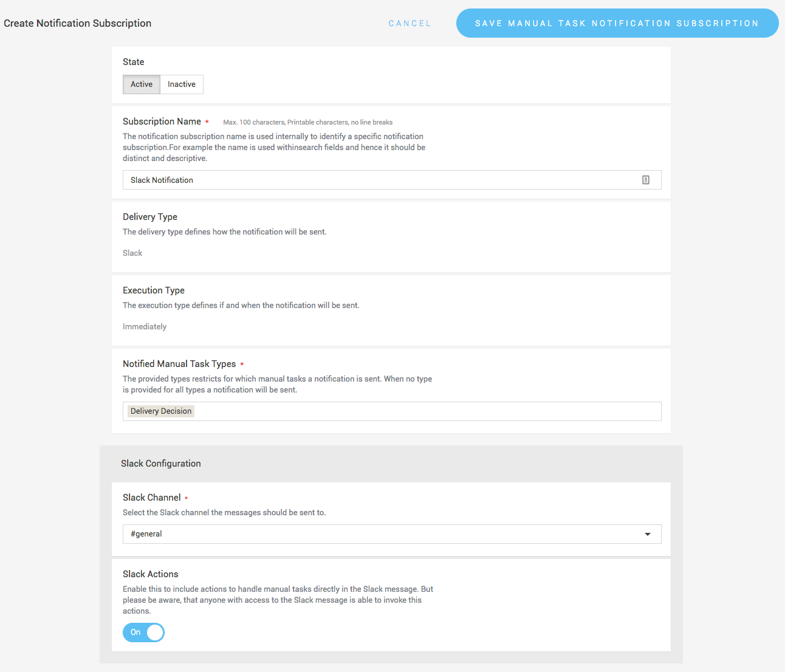Image resolution: width=785 pixels, height=672 pixels.
Task: Open the Slack Channel dropdown arrow
Action: 647,534
